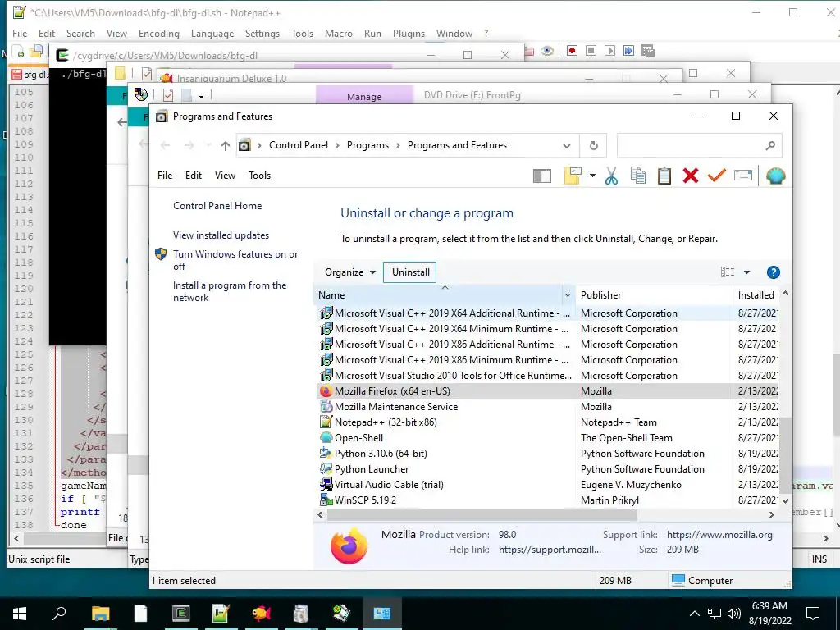The image size is (840, 630).
Task: Click Notepad++ run macro multiple times icon
Action: pyautogui.click(x=628, y=51)
